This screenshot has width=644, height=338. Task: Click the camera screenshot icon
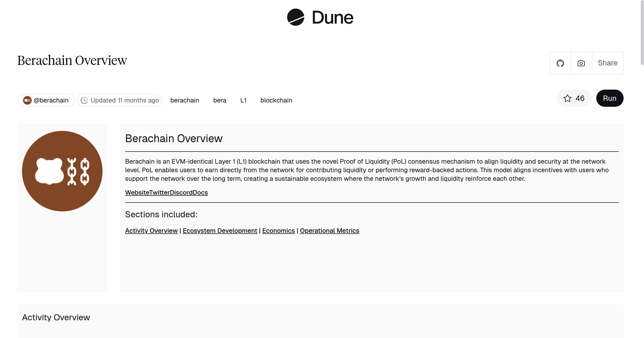point(581,63)
